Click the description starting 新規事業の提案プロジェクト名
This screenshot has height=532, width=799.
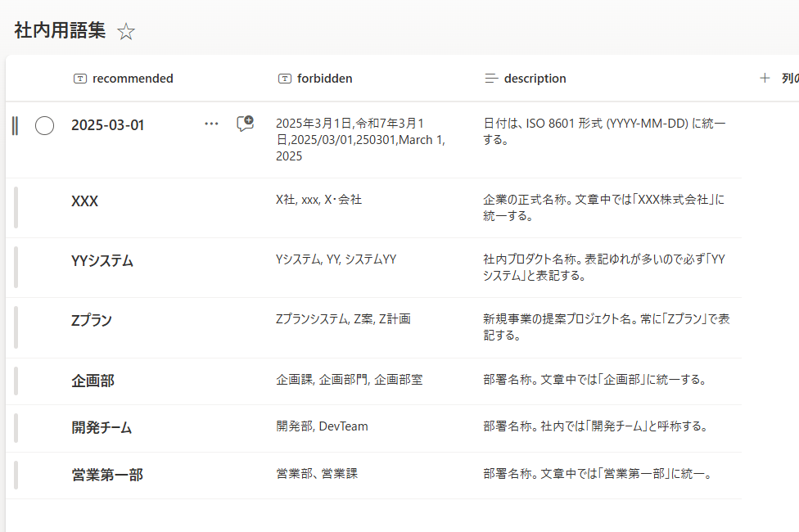click(x=607, y=327)
